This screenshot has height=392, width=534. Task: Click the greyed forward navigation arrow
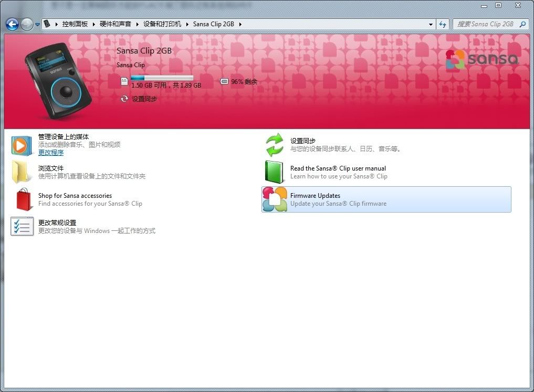27,24
